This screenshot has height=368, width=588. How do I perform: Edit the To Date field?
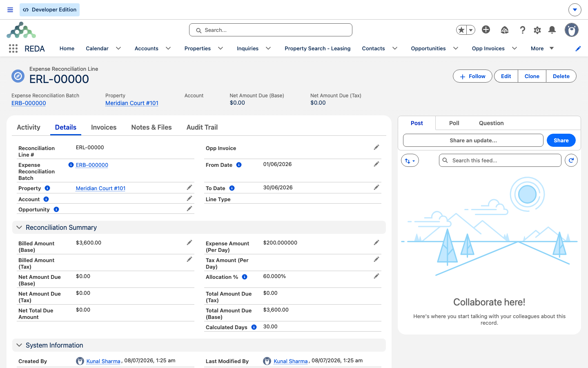point(376,187)
